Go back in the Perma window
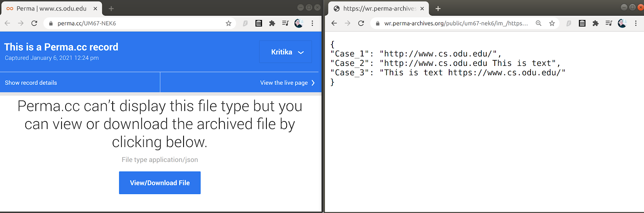The image size is (644, 213). point(7,23)
